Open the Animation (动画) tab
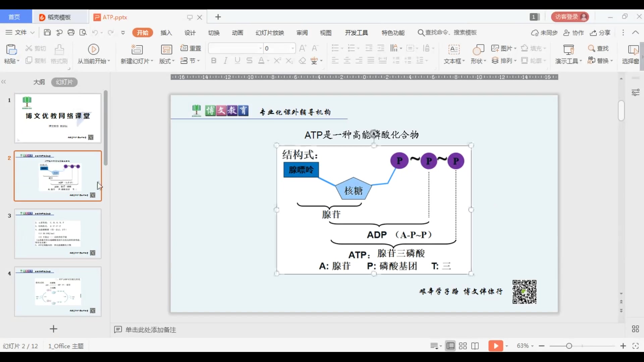 click(x=237, y=33)
